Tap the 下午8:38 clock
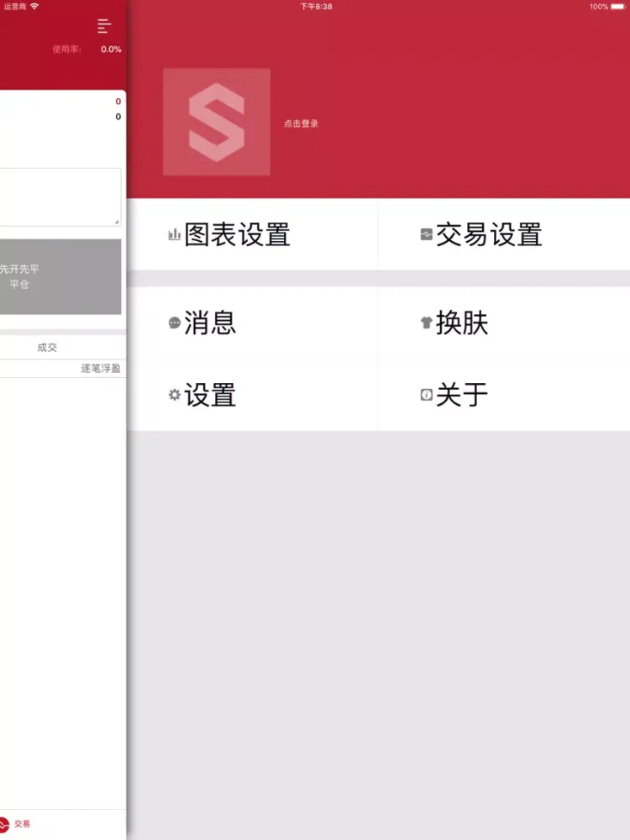This screenshot has height=840, width=630. pyautogui.click(x=316, y=7)
